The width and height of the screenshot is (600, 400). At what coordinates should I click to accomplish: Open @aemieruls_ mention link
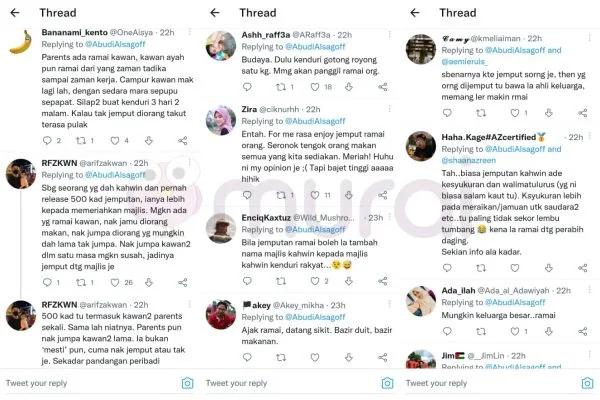[x=464, y=62]
